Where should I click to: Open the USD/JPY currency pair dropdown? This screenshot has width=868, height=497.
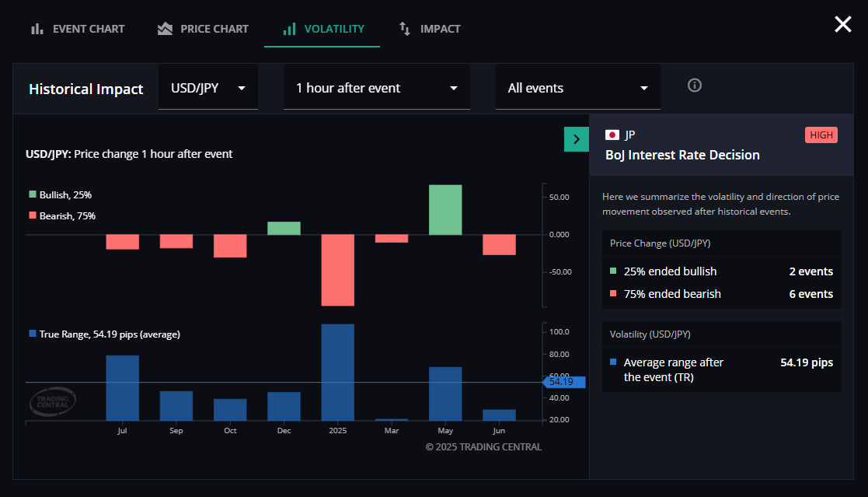pos(208,88)
